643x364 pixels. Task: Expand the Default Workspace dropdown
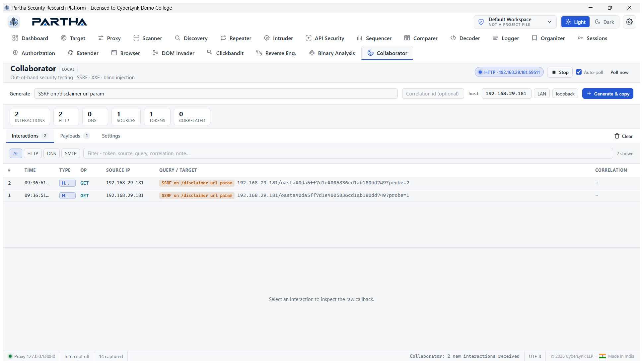(x=515, y=22)
